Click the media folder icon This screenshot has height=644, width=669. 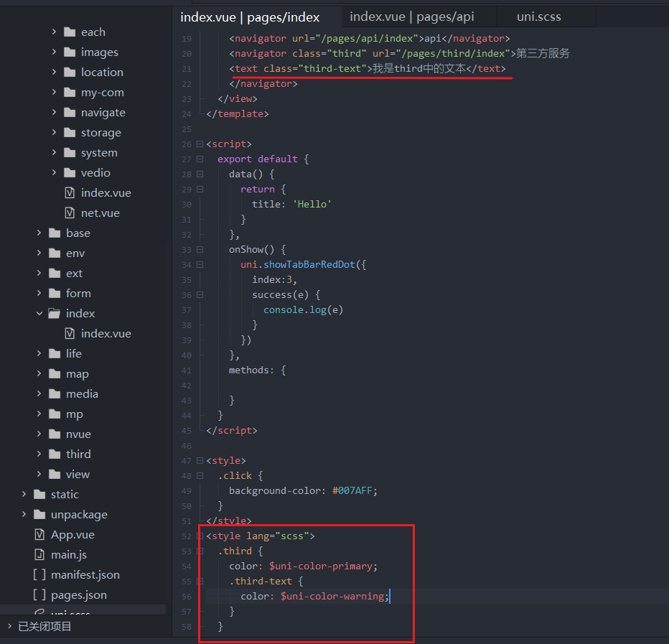tap(55, 393)
